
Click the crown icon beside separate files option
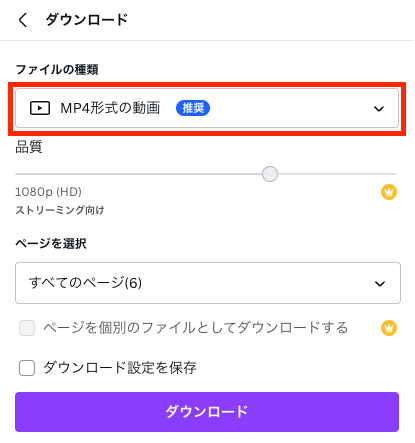pos(389,328)
